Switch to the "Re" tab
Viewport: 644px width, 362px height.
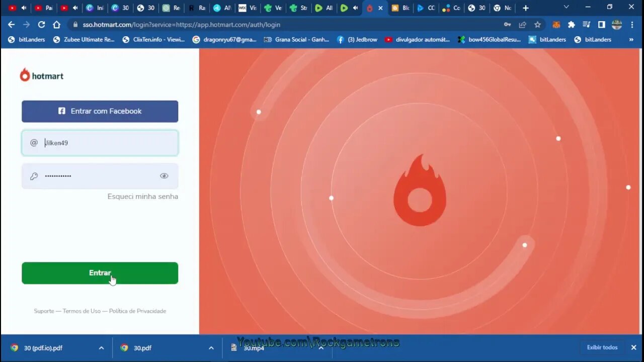[171, 8]
